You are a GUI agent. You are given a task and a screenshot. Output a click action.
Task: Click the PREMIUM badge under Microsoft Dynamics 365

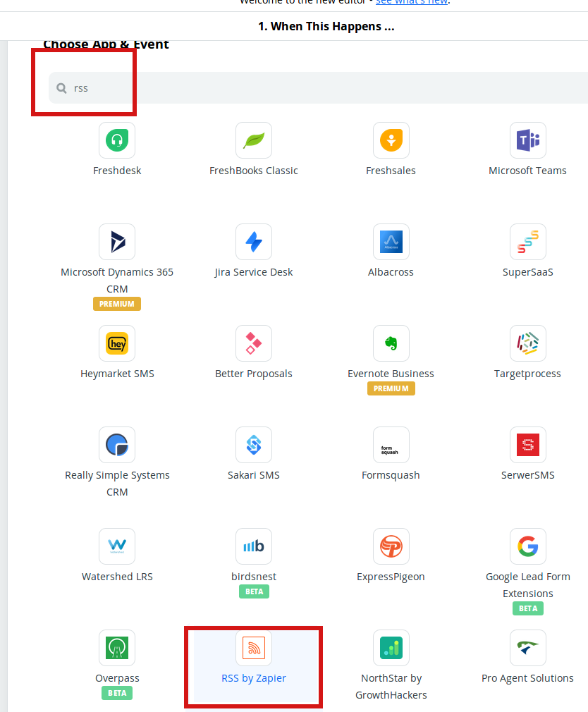[117, 304]
